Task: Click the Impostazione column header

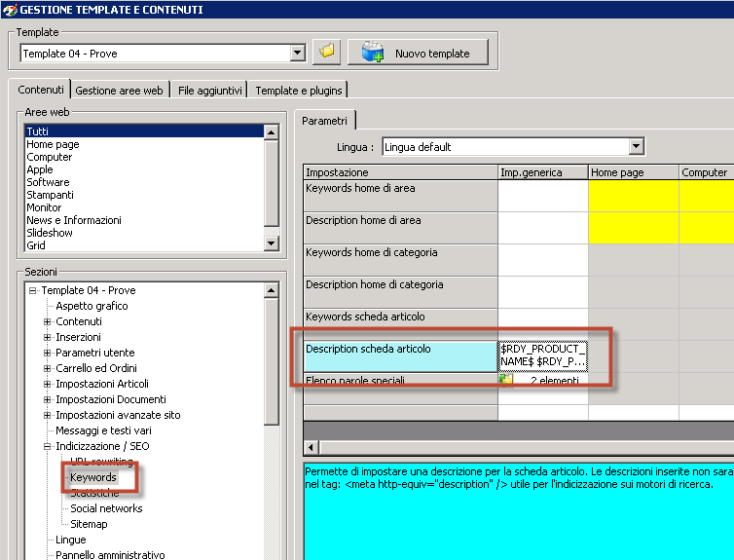Action: tap(401, 172)
